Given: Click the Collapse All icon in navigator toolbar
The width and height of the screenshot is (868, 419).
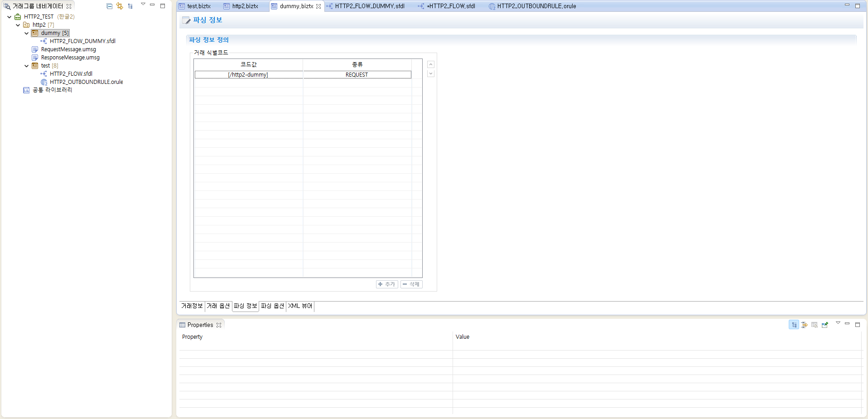Looking at the screenshot, I should click(109, 6).
